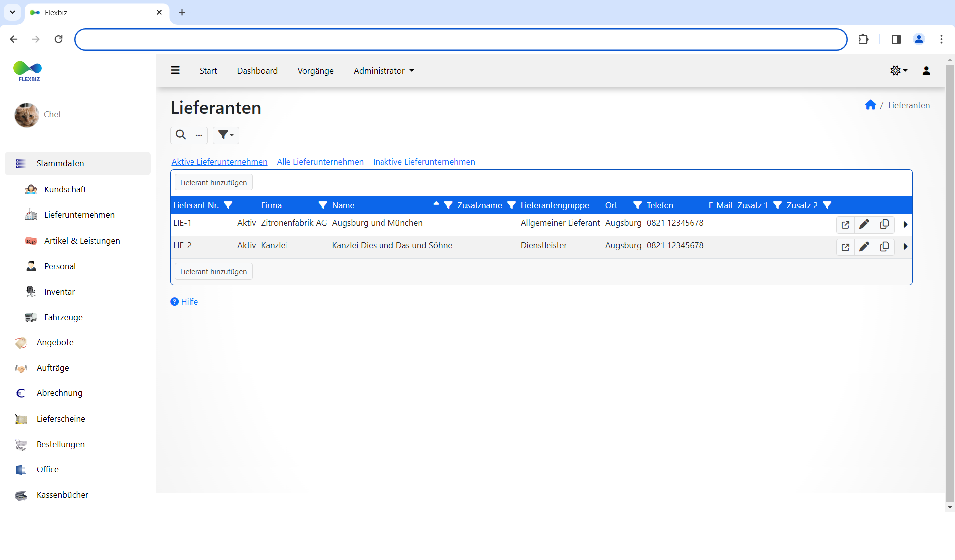Filter the Ort column
The height and width of the screenshot is (560, 955).
pos(637,205)
